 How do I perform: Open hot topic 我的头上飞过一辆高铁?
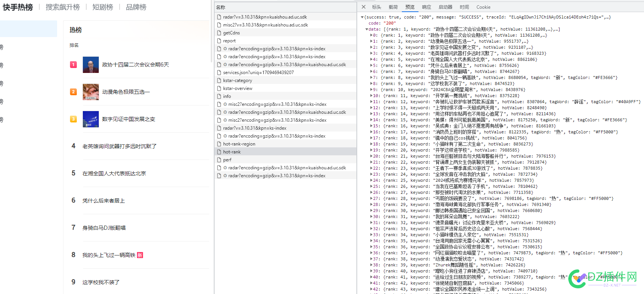pyautogui.click(x=109, y=255)
